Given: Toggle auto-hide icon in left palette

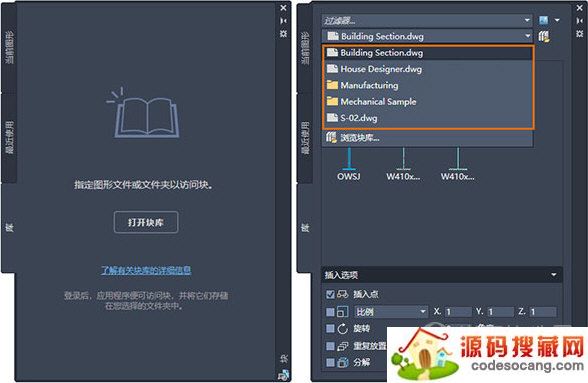Looking at the screenshot, I should pos(284,21).
